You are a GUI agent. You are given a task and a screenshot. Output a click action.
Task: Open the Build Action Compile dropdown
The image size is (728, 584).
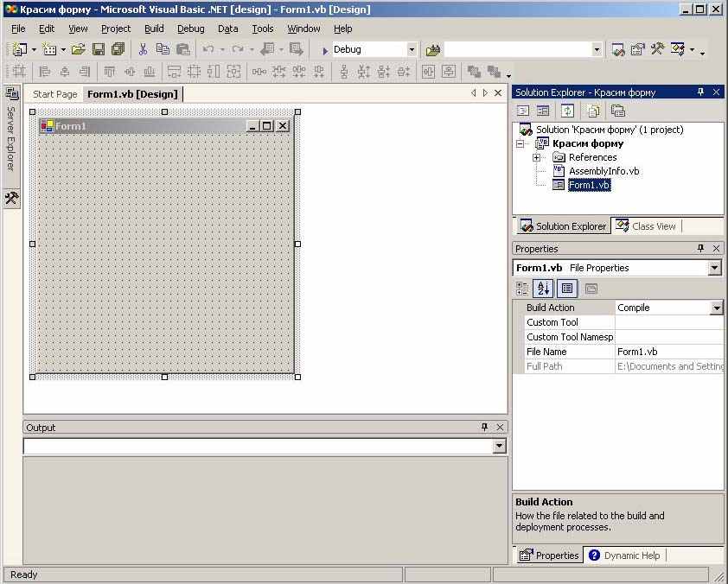[717, 308]
